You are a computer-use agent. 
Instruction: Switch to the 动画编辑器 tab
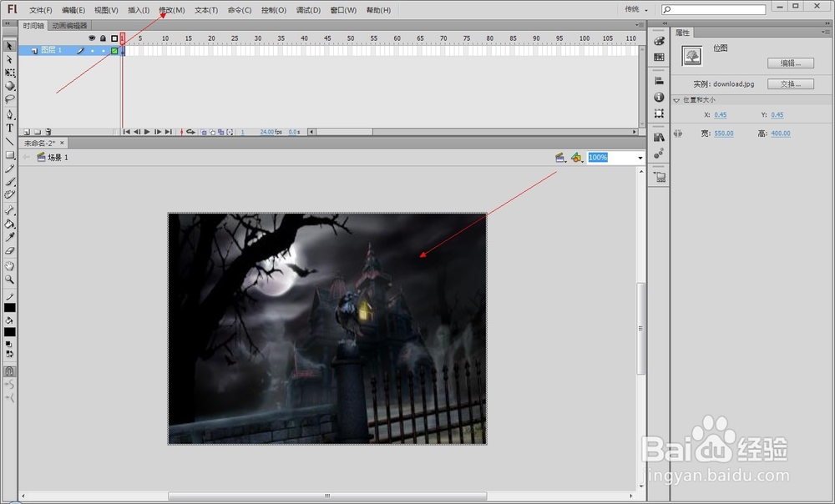(69, 26)
